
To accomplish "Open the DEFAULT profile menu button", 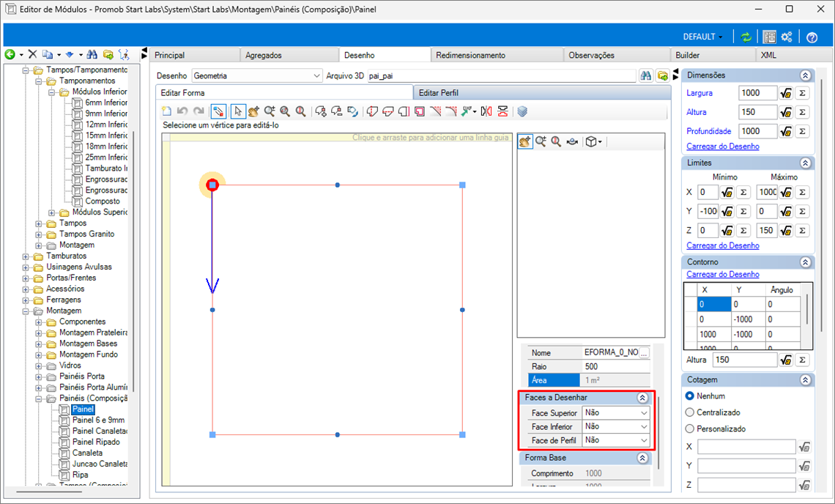I will pyautogui.click(x=702, y=37).
